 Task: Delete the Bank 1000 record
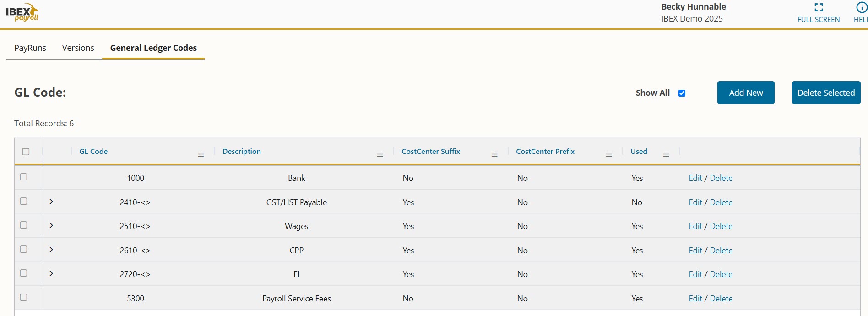pyautogui.click(x=721, y=178)
